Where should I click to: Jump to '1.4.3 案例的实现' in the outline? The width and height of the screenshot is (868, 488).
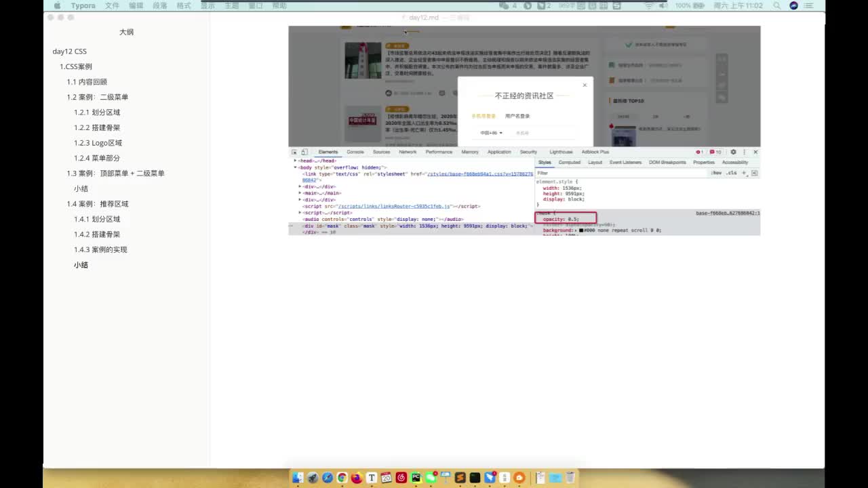click(101, 249)
